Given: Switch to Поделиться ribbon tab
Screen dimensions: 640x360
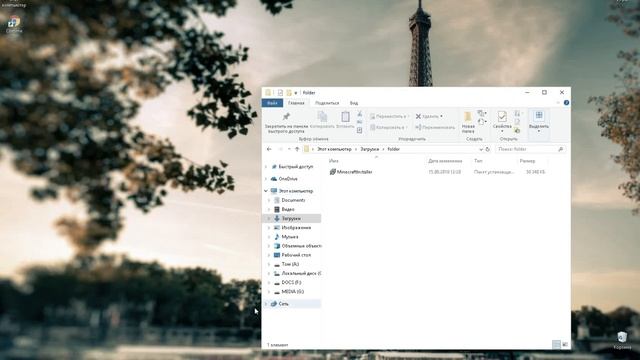Looking at the screenshot, I should [327, 103].
